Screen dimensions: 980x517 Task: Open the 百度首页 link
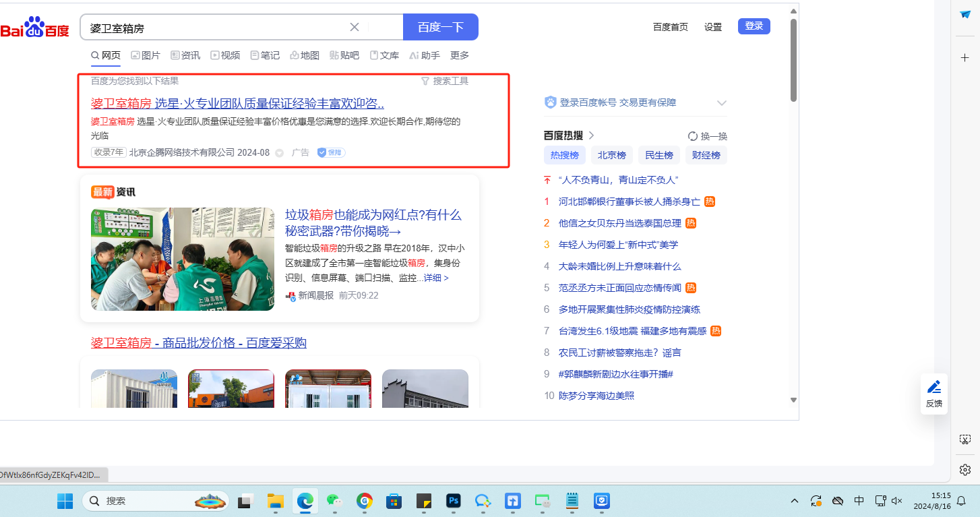[x=671, y=27]
